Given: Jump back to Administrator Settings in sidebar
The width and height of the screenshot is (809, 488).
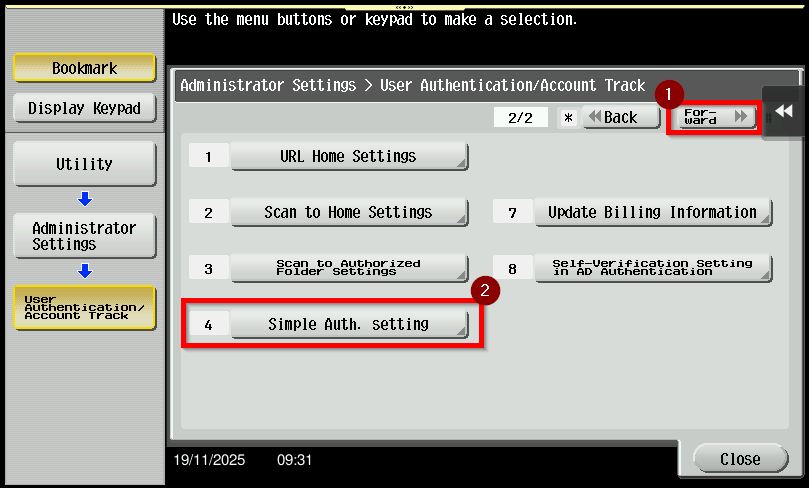Looking at the screenshot, I should click(85, 236).
